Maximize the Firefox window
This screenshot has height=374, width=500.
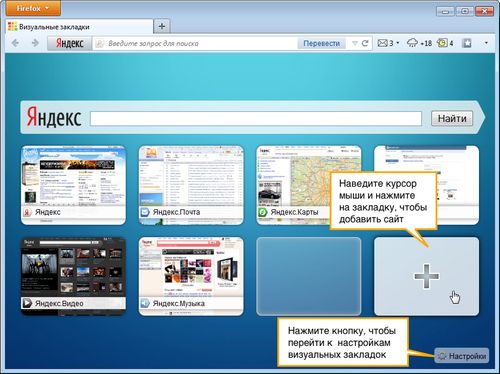click(465, 11)
